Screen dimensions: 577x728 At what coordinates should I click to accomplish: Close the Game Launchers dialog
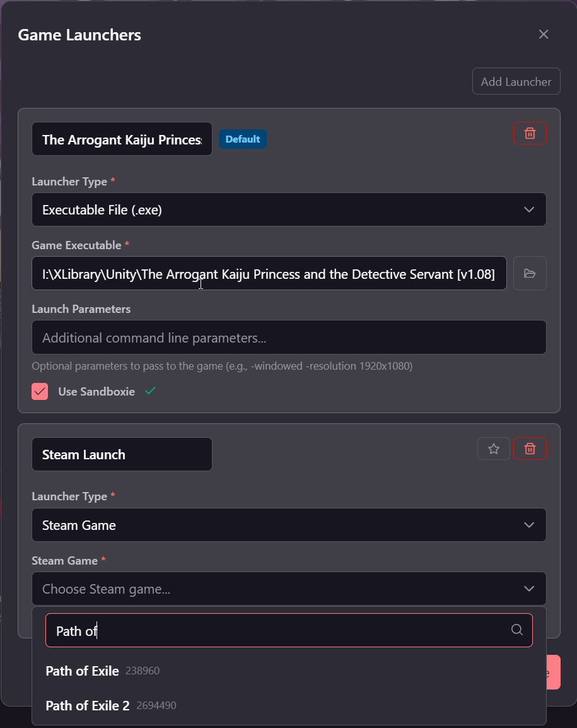(x=544, y=35)
